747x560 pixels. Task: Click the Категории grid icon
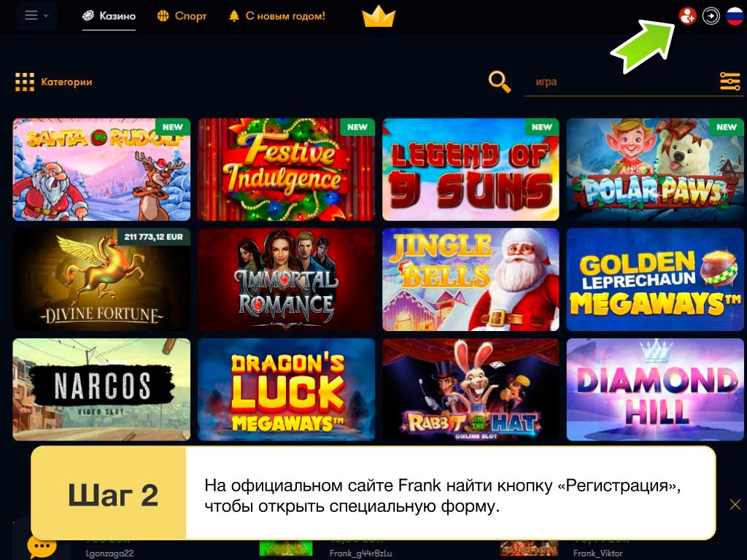[x=24, y=82]
